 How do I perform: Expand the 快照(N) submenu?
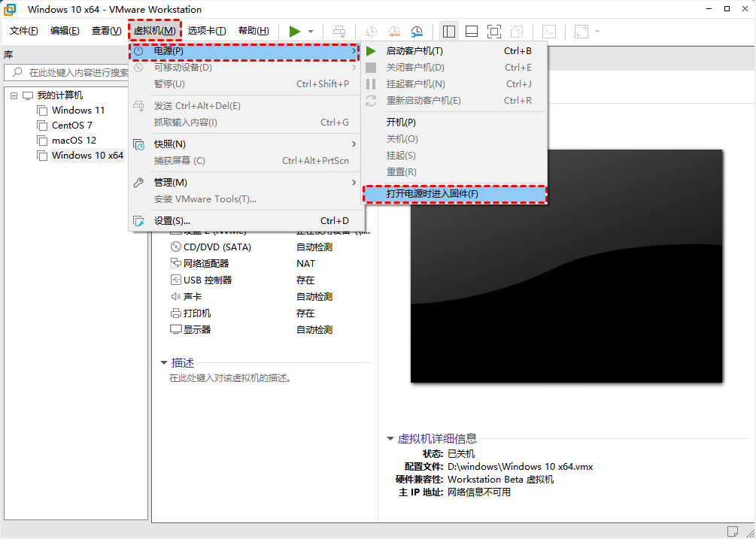(x=245, y=144)
